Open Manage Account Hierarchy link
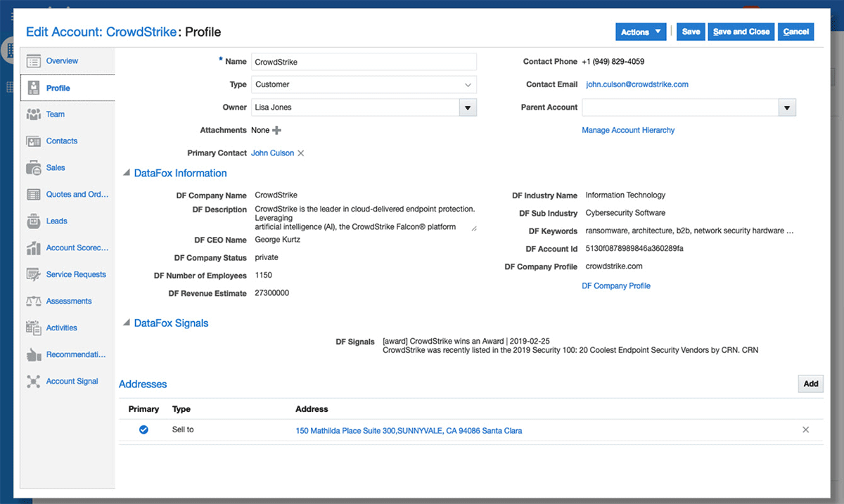Viewport: 844px width, 504px height. [x=628, y=130]
